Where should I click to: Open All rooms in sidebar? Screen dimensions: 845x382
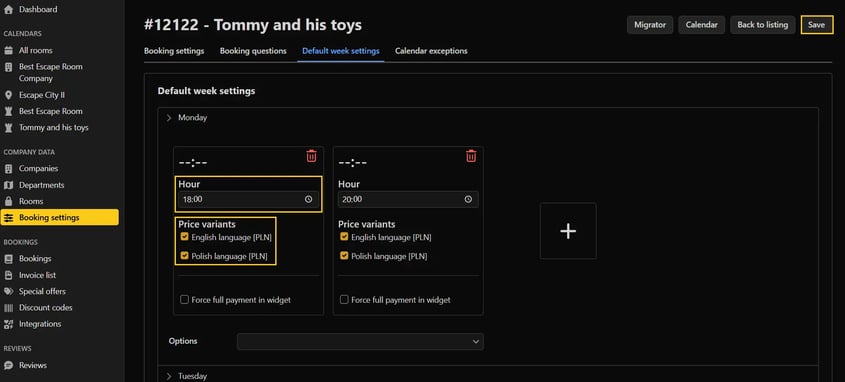pyautogui.click(x=36, y=51)
